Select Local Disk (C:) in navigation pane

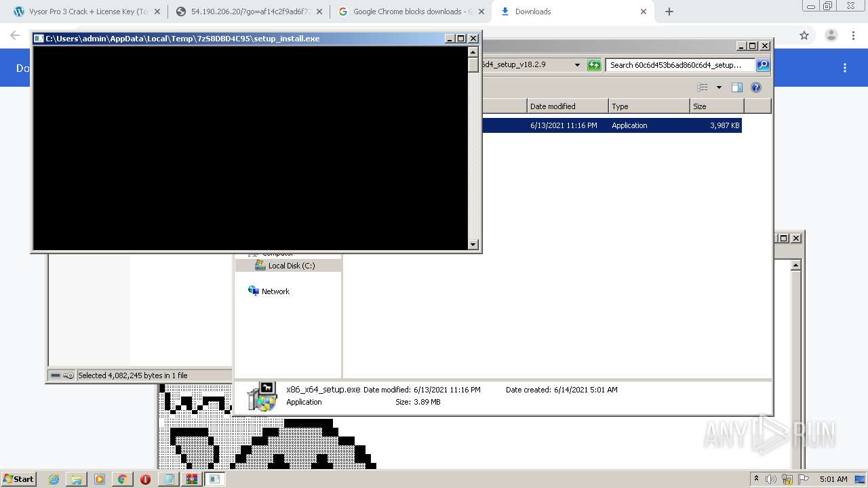coord(288,266)
